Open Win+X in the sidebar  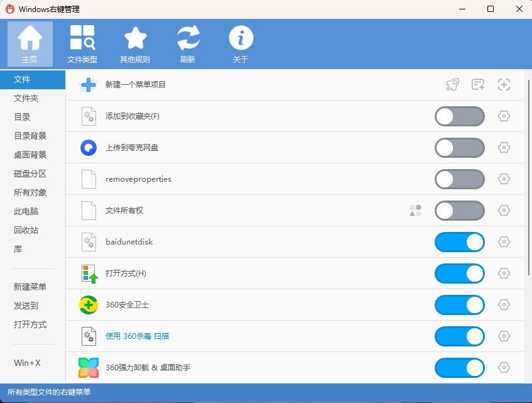coord(33,363)
